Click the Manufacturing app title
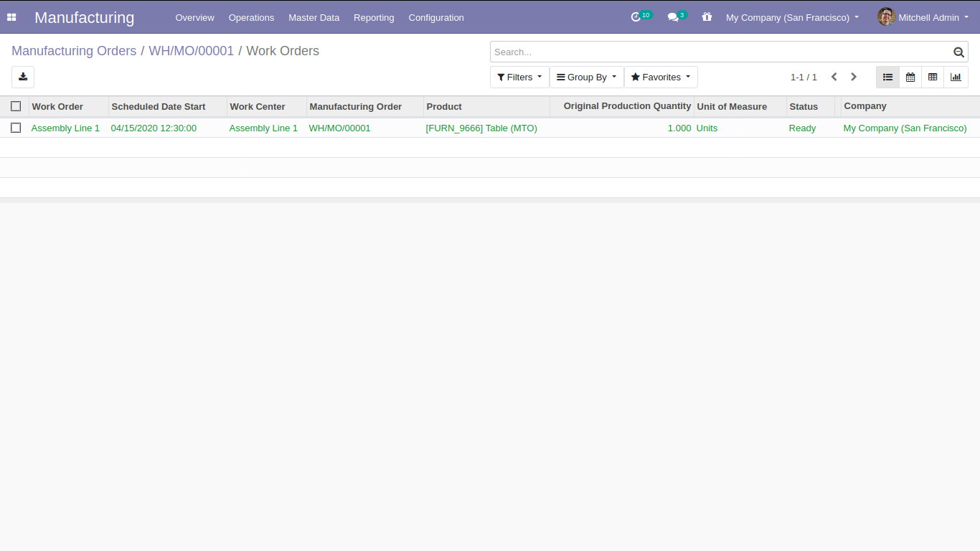980x551 pixels. pos(84,17)
